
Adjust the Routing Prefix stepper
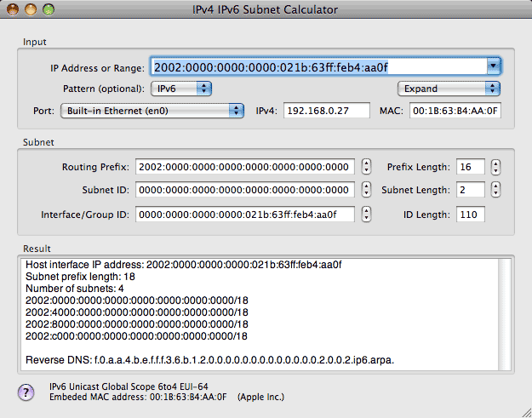point(366,167)
